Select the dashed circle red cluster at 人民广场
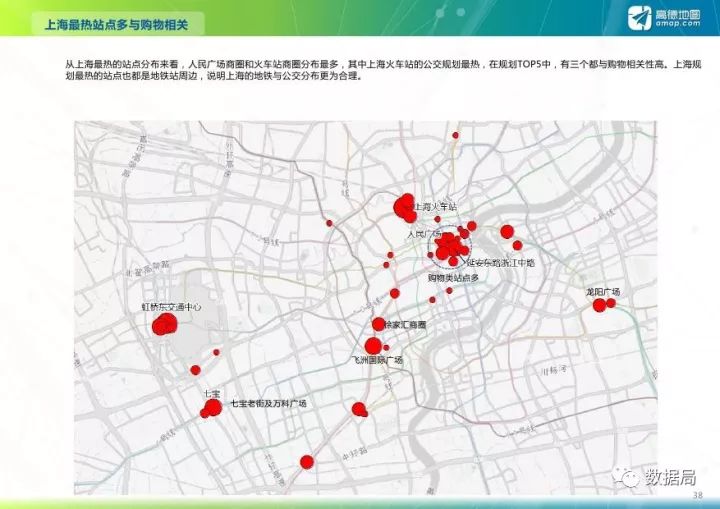This screenshot has width=720, height=509. point(450,246)
